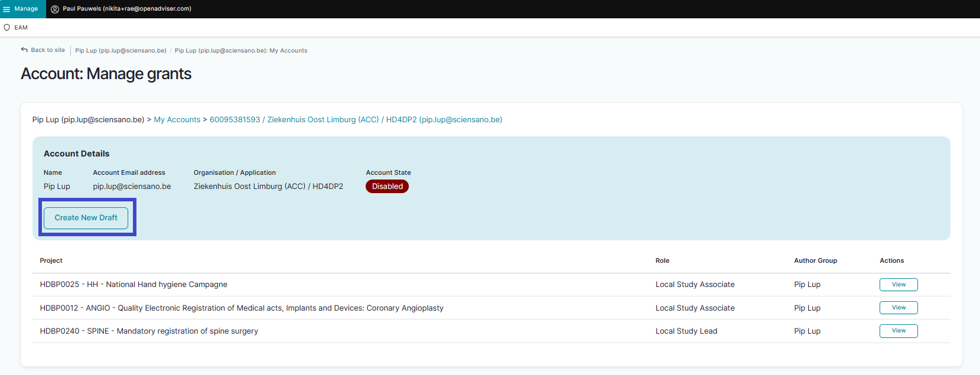Click the Role column header

coord(662,260)
